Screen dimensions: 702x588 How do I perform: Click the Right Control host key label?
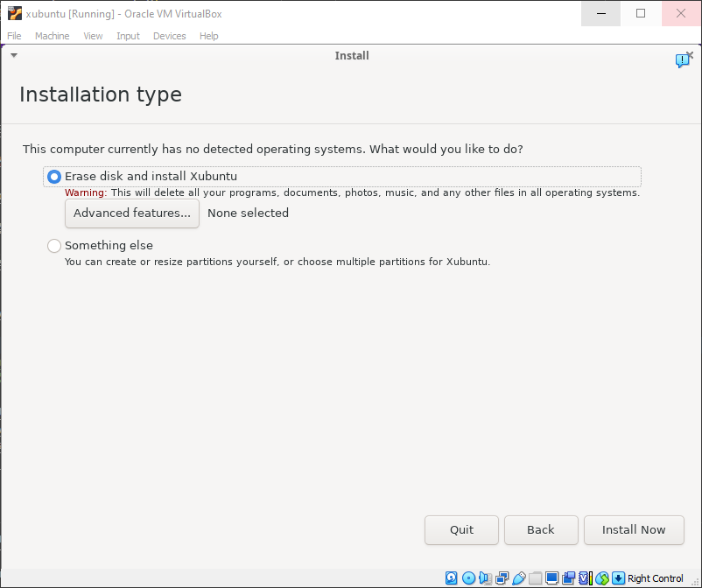tap(656, 578)
